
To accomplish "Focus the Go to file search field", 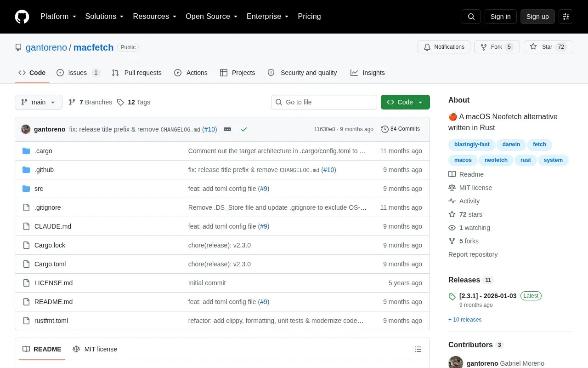I will coord(324,102).
